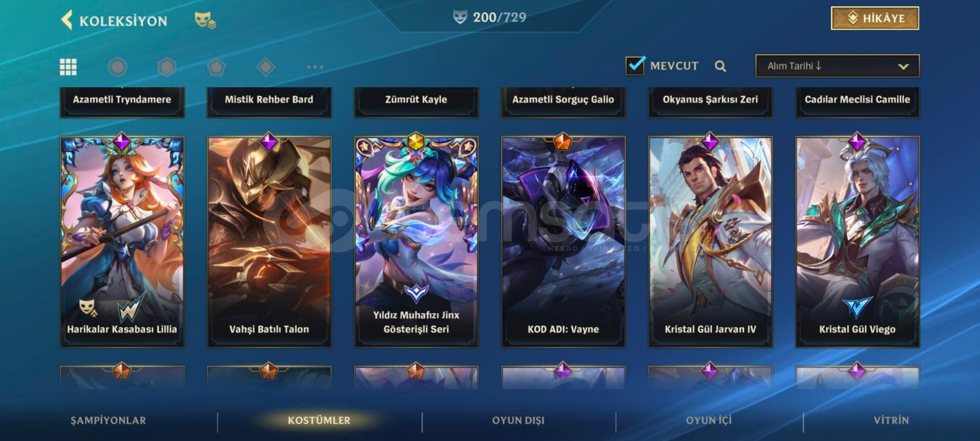The width and height of the screenshot is (980, 441).
Task: Open the mask and coins skin shop icon
Action: pos(205,20)
